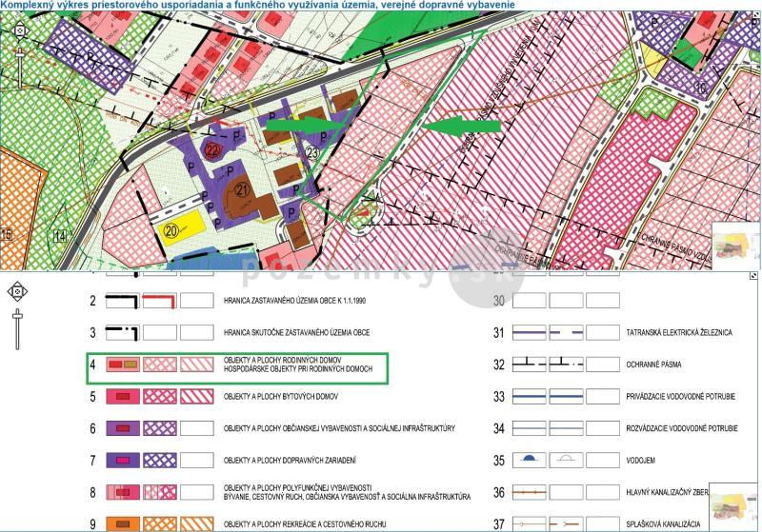This screenshot has height=532, width=762.
Task: Pan the legend pane right with its right arrow
Action: click(25, 292)
